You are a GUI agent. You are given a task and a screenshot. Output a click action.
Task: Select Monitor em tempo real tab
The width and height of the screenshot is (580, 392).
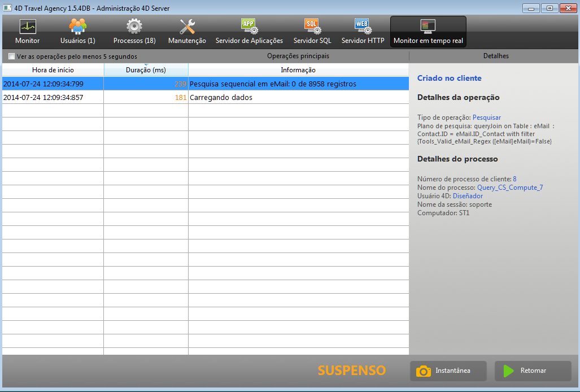coord(428,32)
